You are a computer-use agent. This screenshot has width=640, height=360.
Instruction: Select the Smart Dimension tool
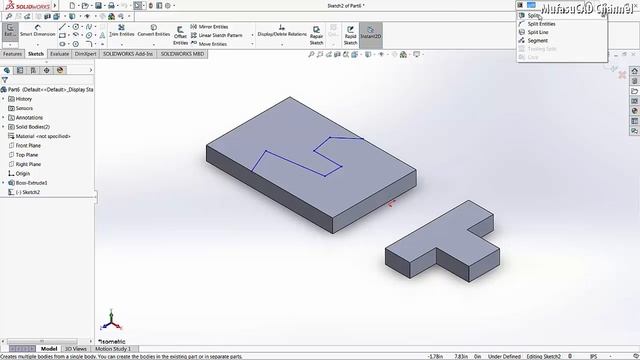37,31
